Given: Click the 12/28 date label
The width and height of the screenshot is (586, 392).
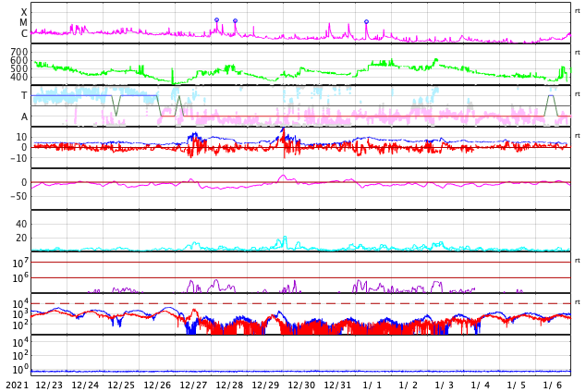Looking at the screenshot, I should 229,386.
